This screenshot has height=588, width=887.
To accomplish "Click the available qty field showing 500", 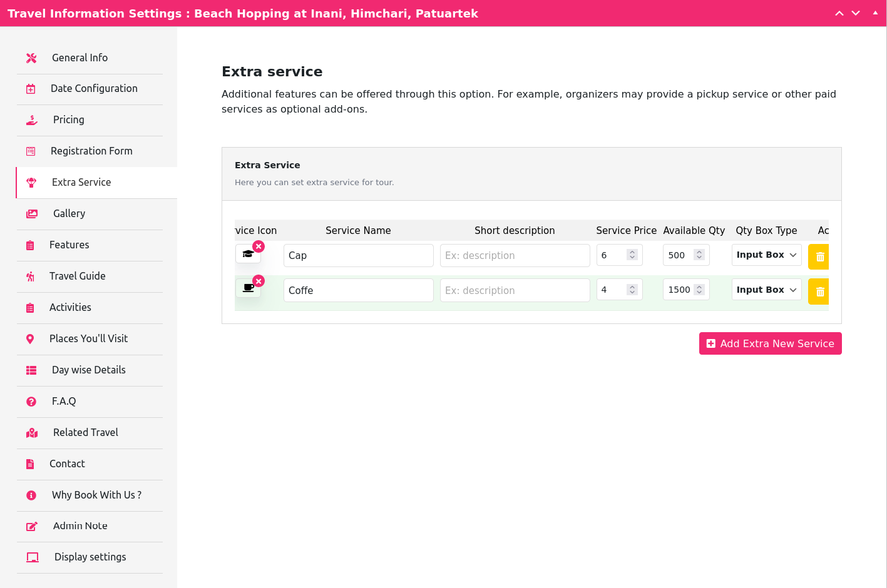I will coord(686,255).
